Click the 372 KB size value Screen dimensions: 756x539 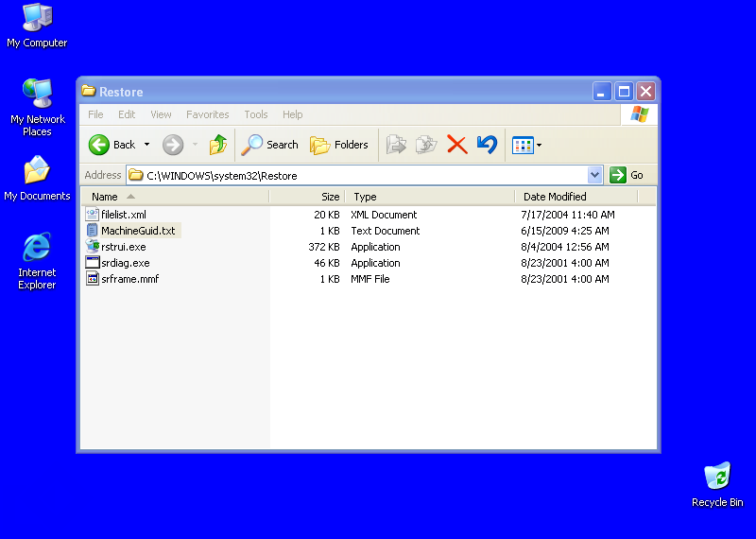tap(324, 247)
